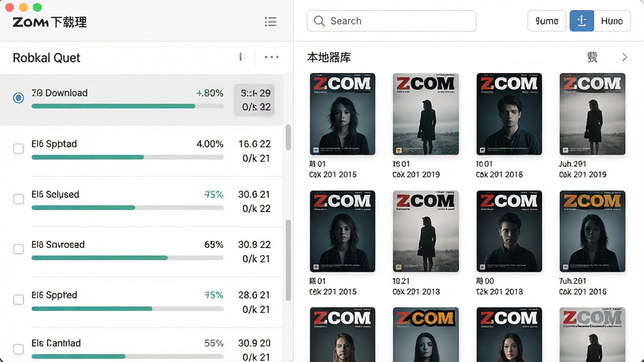644x362 pixels.
Task: Check the Els Dantiiad checkbox
Action: click(x=18, y=349)
